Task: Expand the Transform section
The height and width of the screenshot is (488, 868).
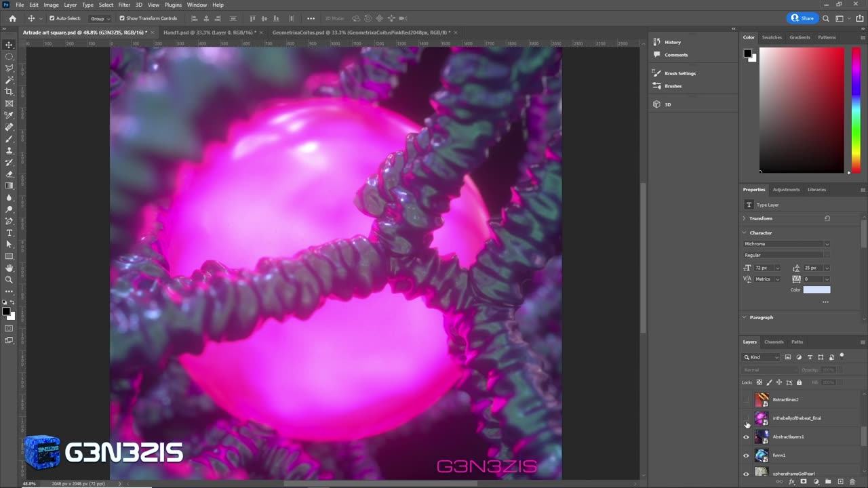Action: tap(744, 218)
